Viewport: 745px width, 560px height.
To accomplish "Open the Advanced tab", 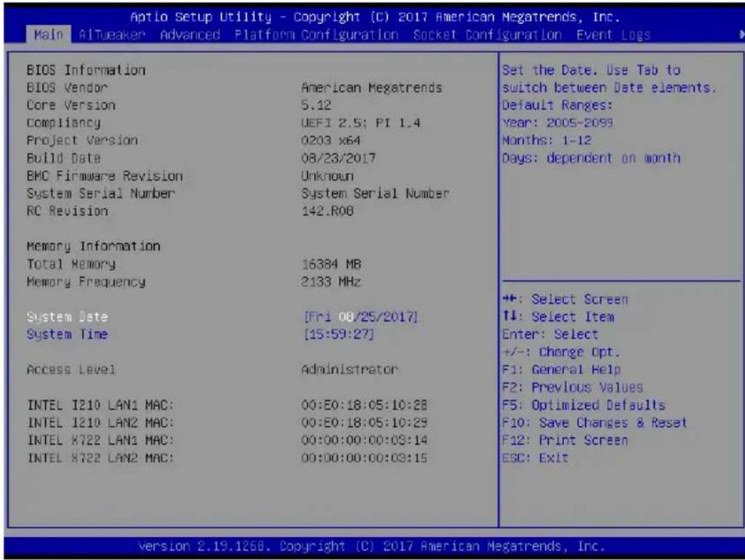I will [x=190, y=35].
